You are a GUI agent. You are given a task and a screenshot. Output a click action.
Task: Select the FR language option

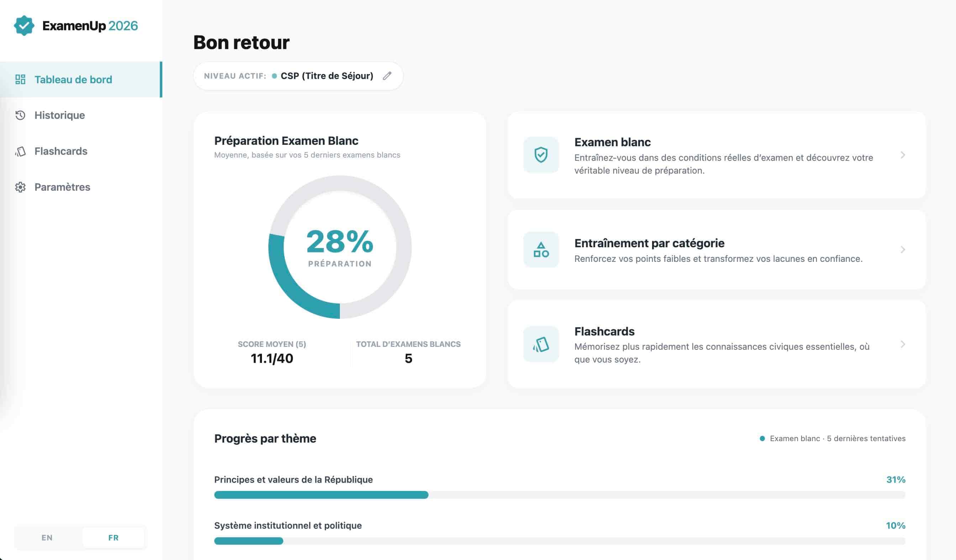(x=114, y=538)
